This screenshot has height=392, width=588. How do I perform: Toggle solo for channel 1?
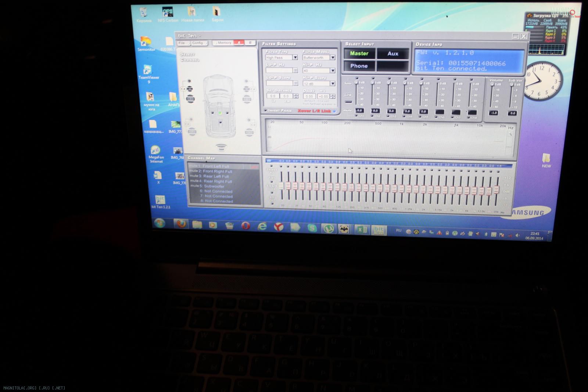point(356,78)
